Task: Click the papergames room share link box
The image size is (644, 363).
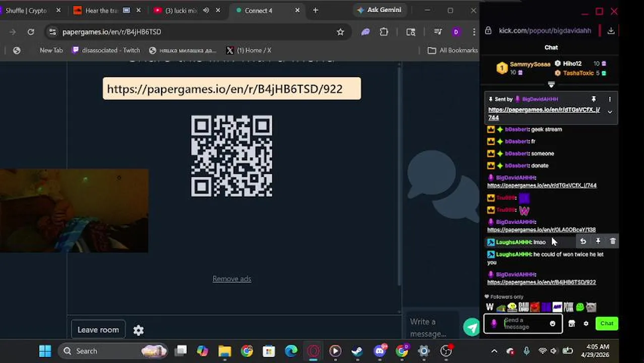Action: [x=232, y=89]
